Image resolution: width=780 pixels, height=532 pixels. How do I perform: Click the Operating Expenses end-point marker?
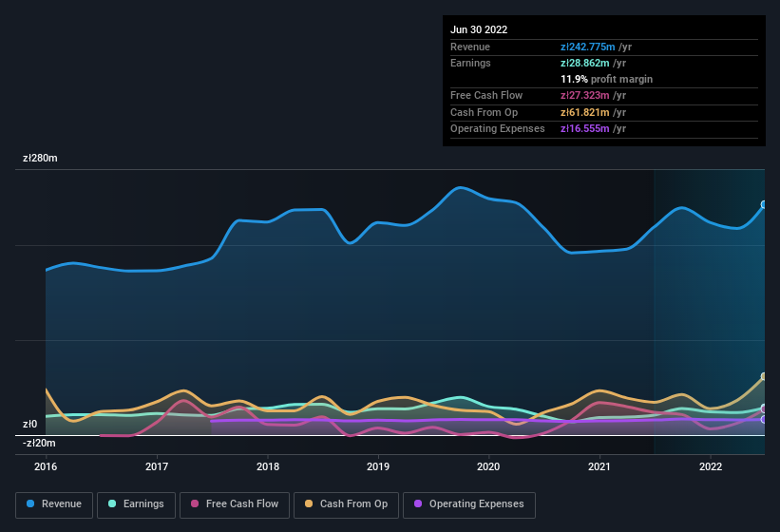click(x=764, y=420)
